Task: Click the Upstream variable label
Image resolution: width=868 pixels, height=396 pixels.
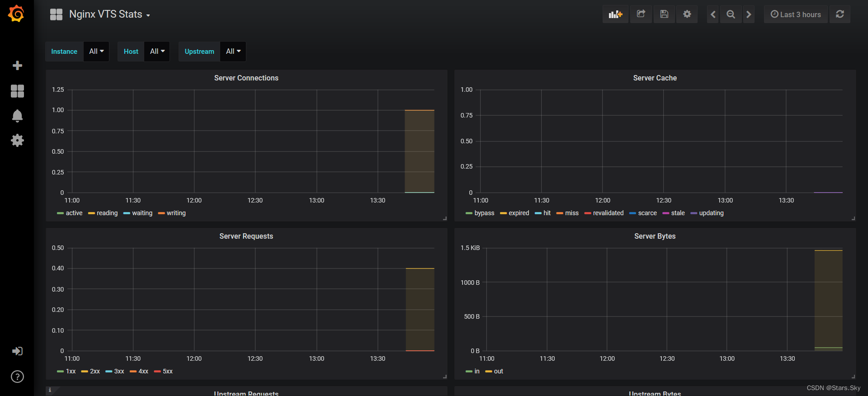Action: [199, 52]
